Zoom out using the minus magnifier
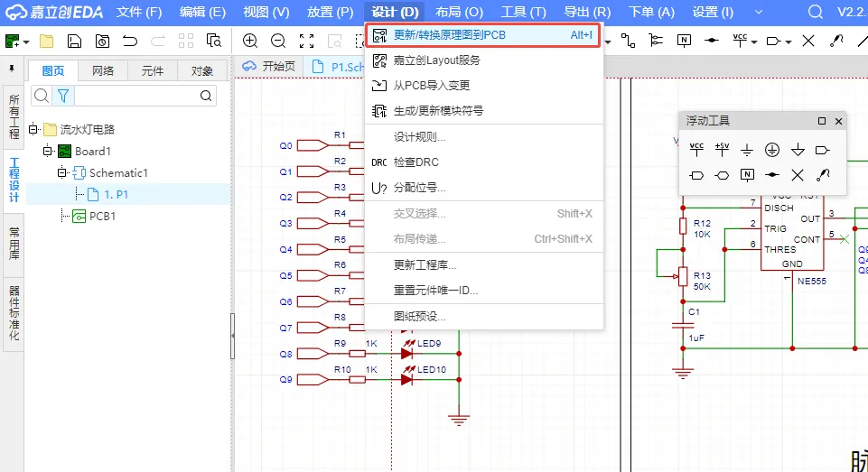This screenshot has height=472, width=868. point(278,41)
